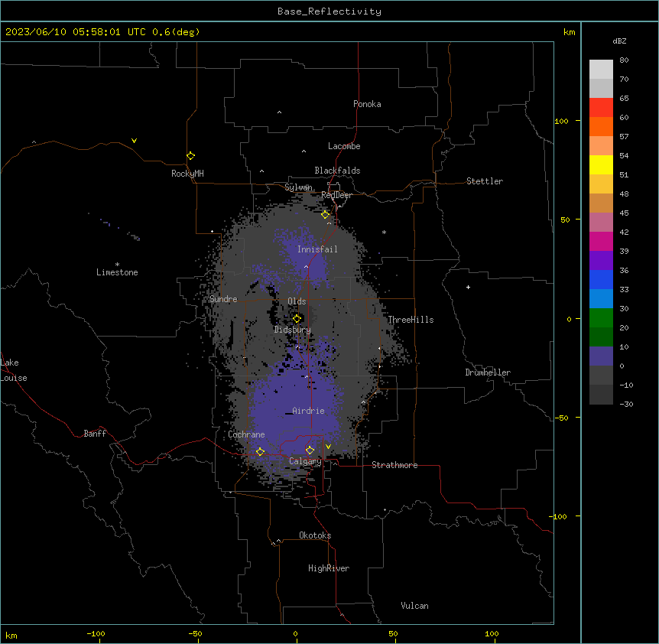The height and width of the screenshot is (644, 659).
Task: Click the ThreeHills label
Action: click(x=411, y=320)
